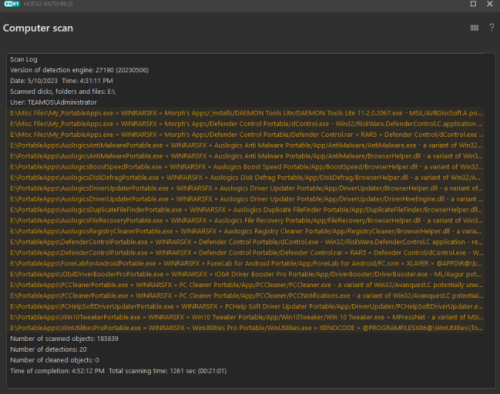
Task: Click the Number of detections: 20 line
Action: point(48,349)
